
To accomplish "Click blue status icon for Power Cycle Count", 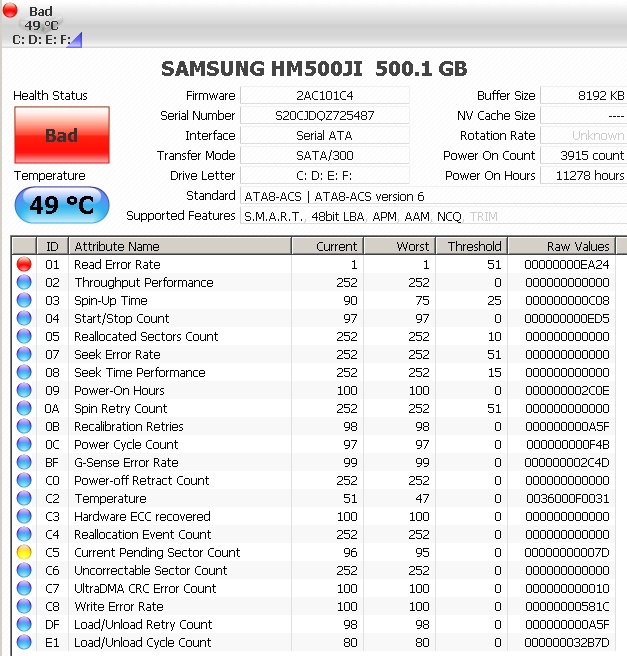I will pyautogui.click(x=24, y=444).
